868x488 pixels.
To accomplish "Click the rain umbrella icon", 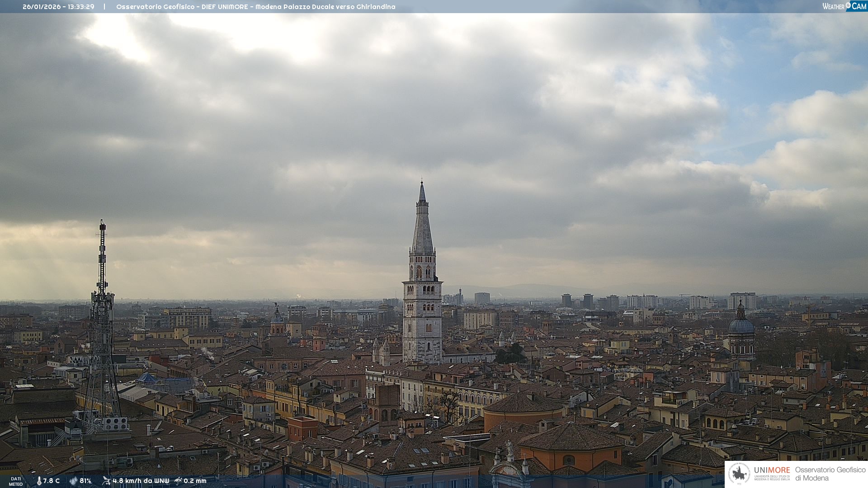I will pyautogui.click(x=178, y=481).
